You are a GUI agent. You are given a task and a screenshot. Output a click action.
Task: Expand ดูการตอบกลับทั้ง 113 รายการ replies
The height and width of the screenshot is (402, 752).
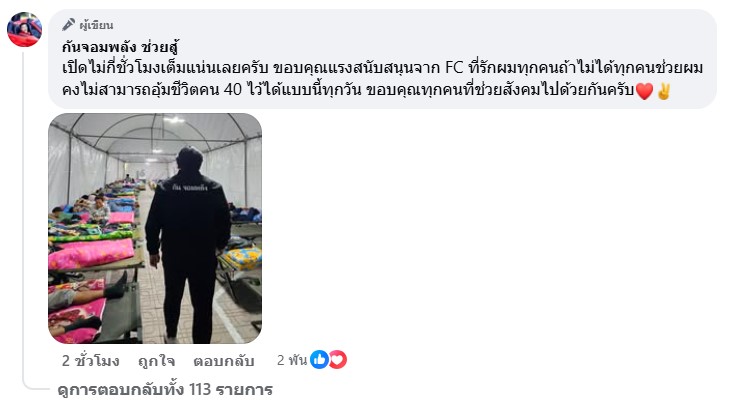click(165, 389)
